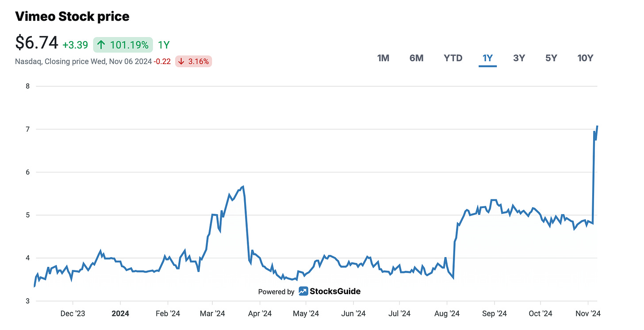Click the Jun '24 axis label
The width and height of the screenshot is (644, 330).
pyautogui.click(x=353, y=314)
